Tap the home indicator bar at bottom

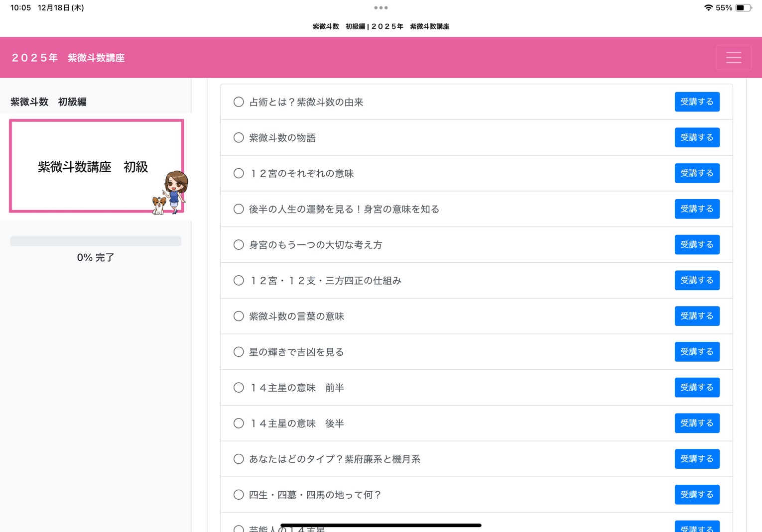coord(381,525)
